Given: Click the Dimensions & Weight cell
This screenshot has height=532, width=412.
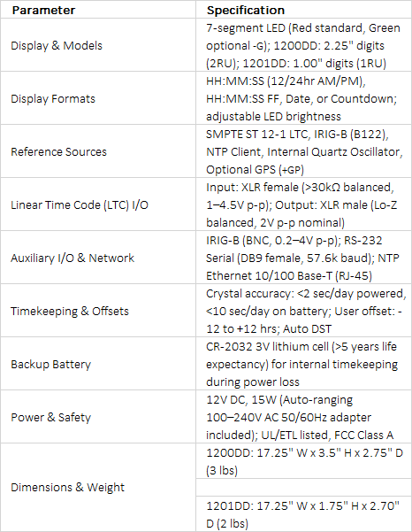Looking at the screenshot, I should click(98, 487).
